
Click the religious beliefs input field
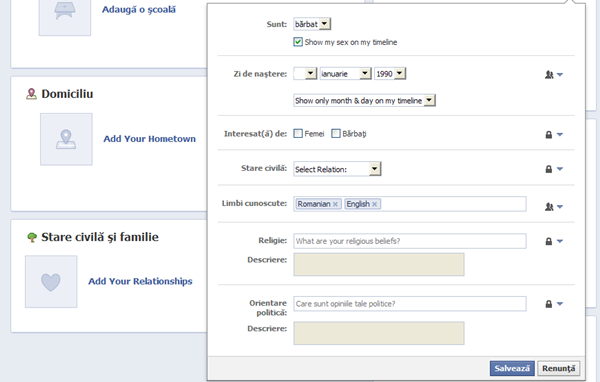(x=410, y=241)
